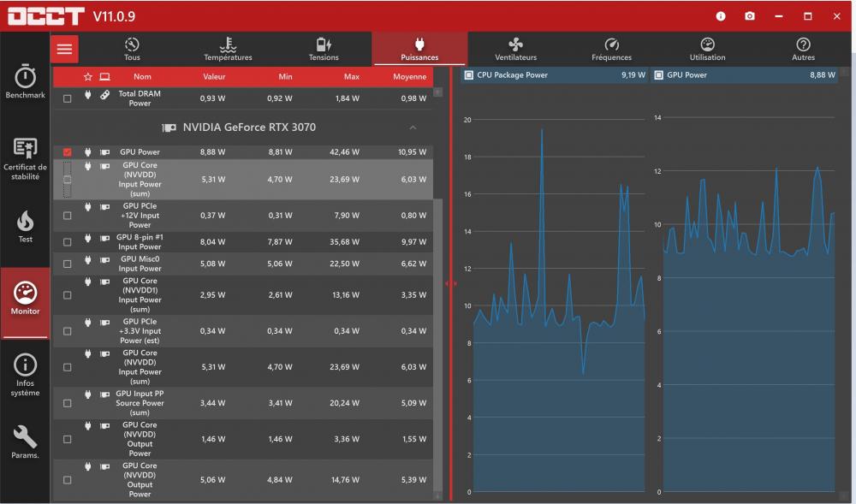Click the 35,68 W max value
856x504 pixels.
(x=344, y=242)
